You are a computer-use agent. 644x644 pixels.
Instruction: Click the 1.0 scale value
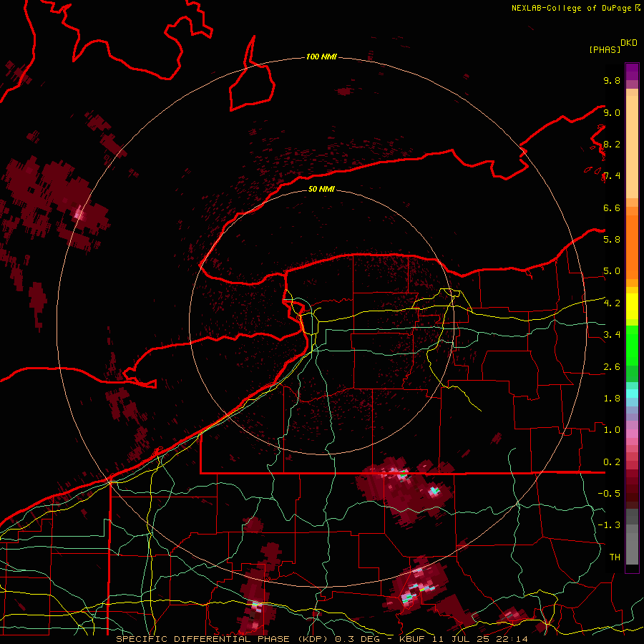[612, 430]
